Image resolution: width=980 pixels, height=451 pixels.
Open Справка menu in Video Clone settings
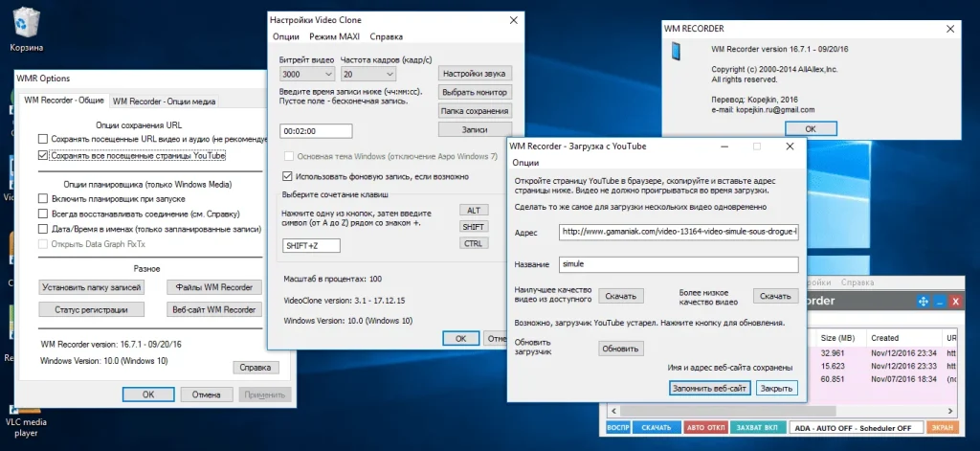coord(387,36)
